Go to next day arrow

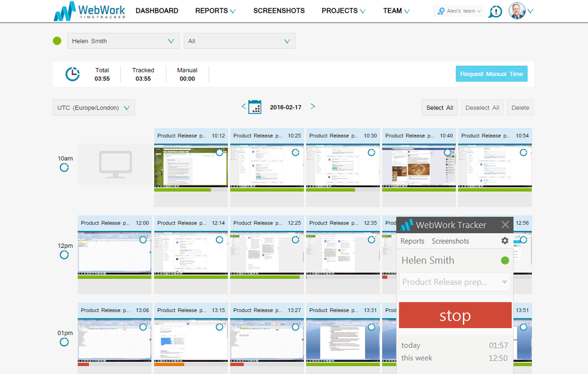[312, 106]
